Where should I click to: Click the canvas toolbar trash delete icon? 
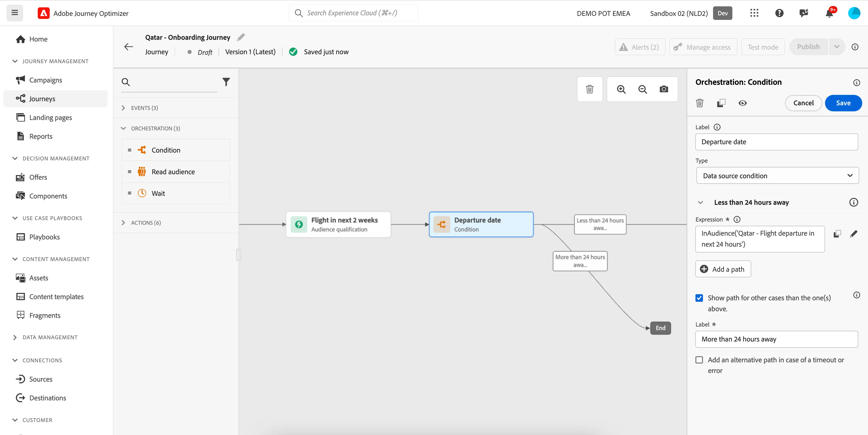[590, 89]
